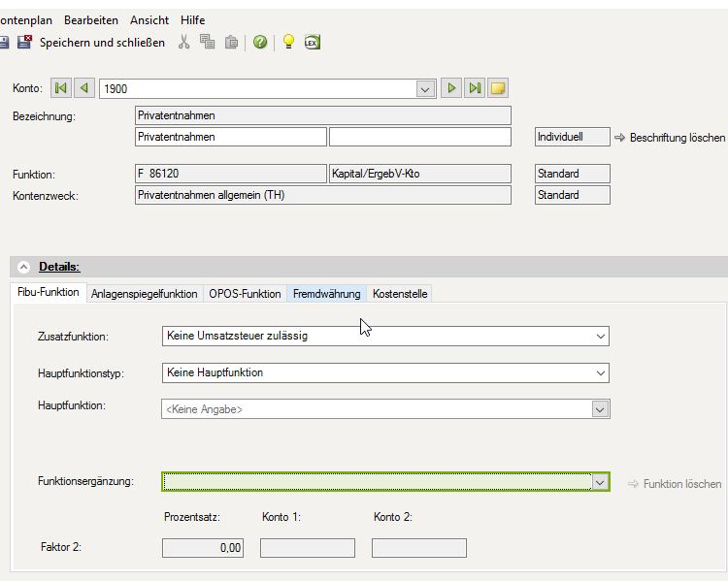The height and width of the screenshot is (581, 728).
Task: Click arrow icon beside Beschriftung löschen
Action: [619, 138]
